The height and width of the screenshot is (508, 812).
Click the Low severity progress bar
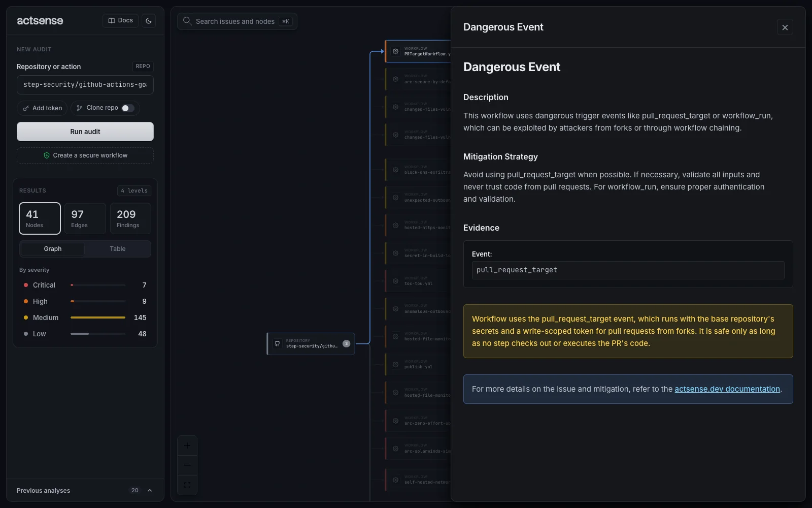click(x=98, y=334)
